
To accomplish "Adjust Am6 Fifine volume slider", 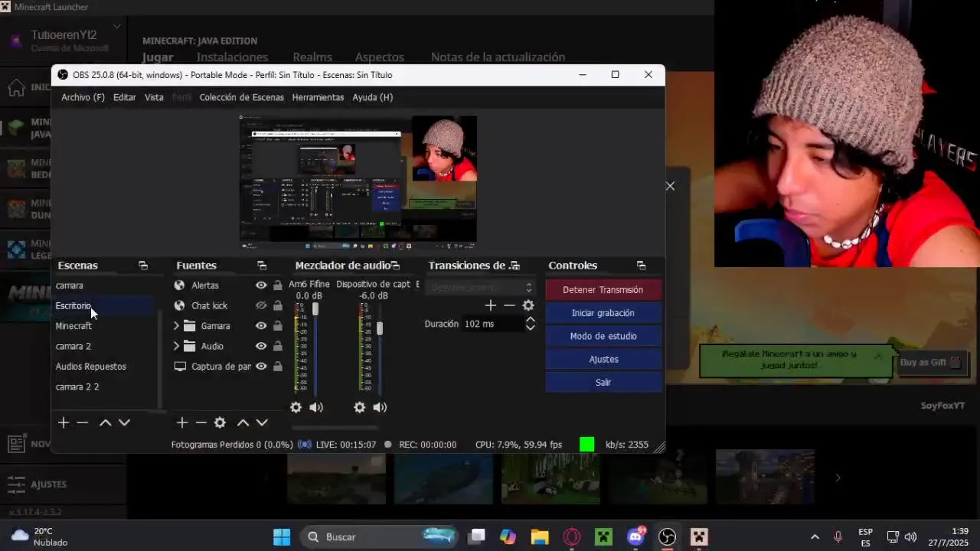I will click(x=315, y=308).
